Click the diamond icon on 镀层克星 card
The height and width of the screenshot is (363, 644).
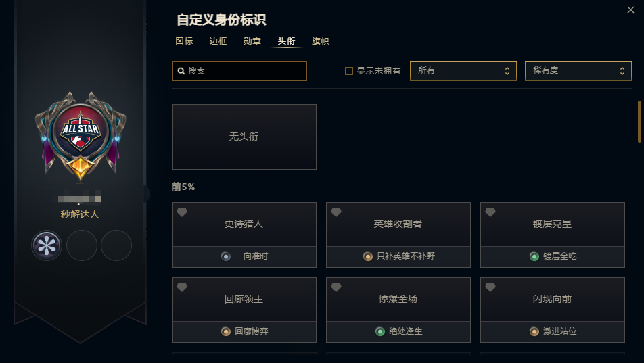490,212
